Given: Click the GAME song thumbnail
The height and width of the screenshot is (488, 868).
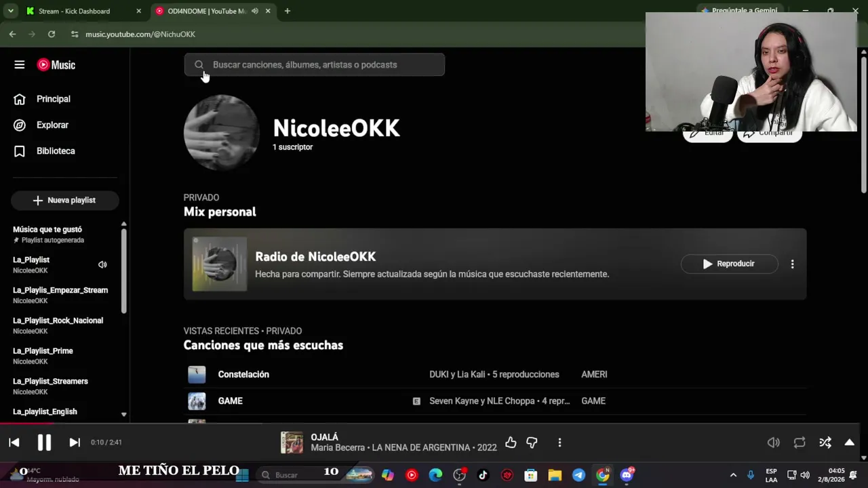Looking at the screenshot, I should (197, 401).
